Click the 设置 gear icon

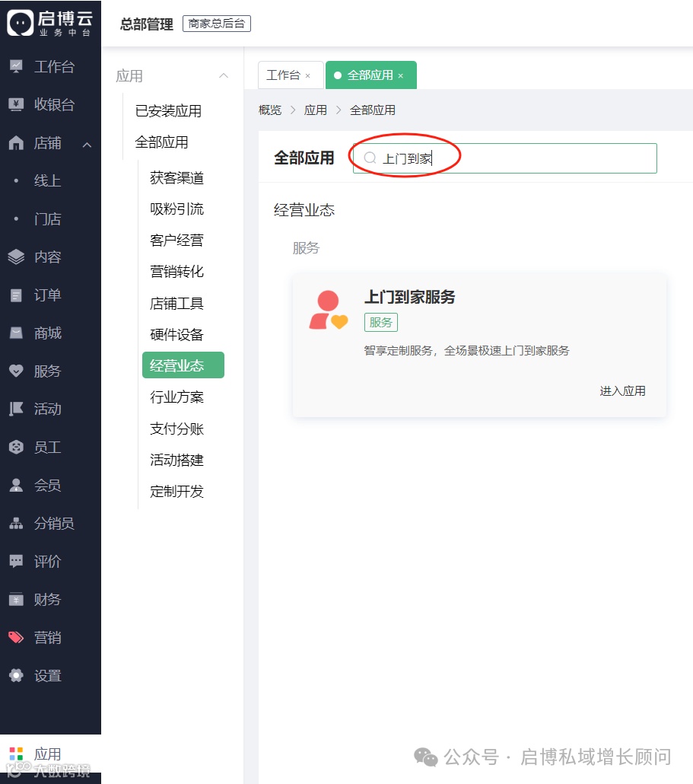pyautogui.click(x=17, y=675)
